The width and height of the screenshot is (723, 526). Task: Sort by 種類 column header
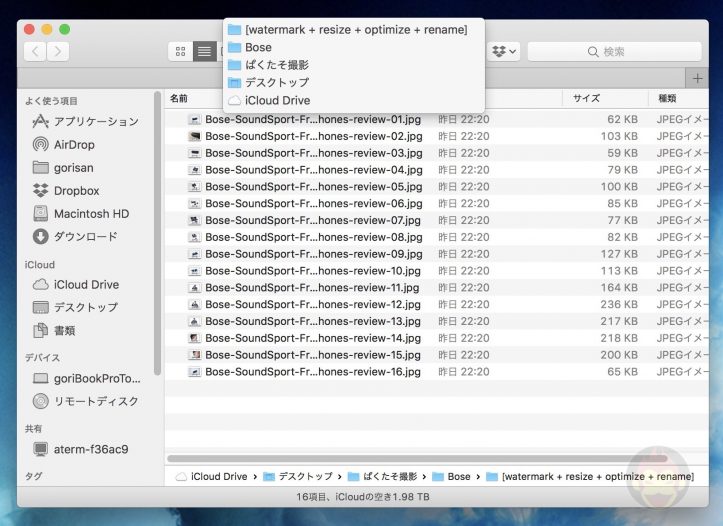tap(667, 98)
